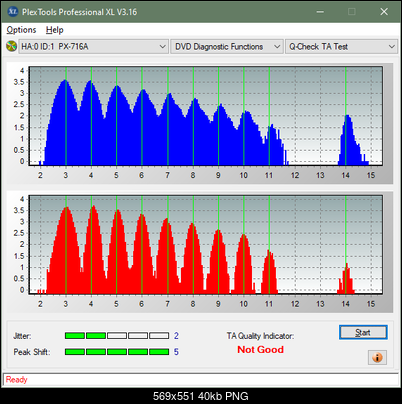Click the Peak Shift level indicator bar
Viewport: 402px width, 404px height.
[x=117, y=352]
